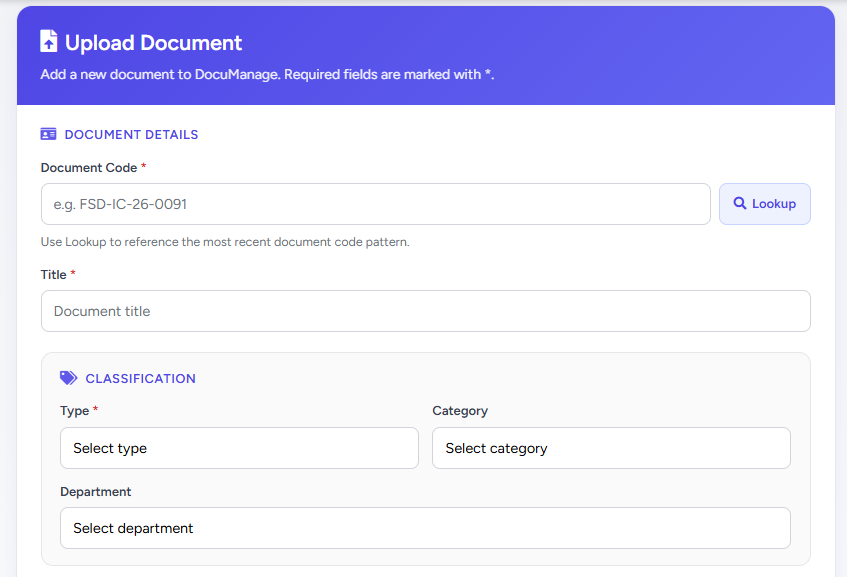847x577 pixels.
Task: Click the Department field label
Action: coord(96,492)
